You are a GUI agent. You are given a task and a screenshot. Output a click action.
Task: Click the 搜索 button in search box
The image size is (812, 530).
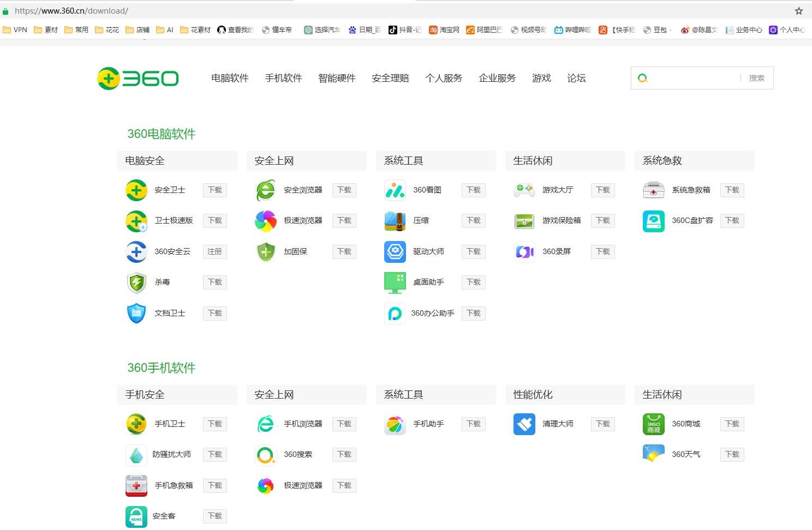(756, 78)
